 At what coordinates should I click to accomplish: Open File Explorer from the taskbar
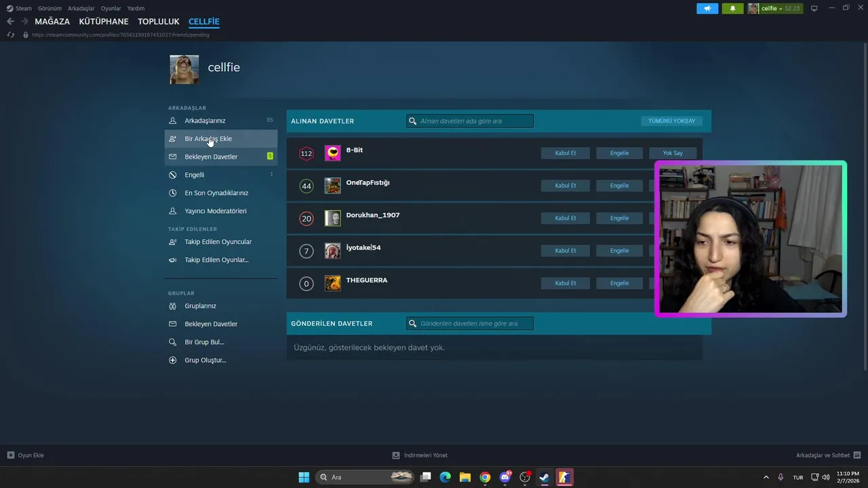coord(465,477)
